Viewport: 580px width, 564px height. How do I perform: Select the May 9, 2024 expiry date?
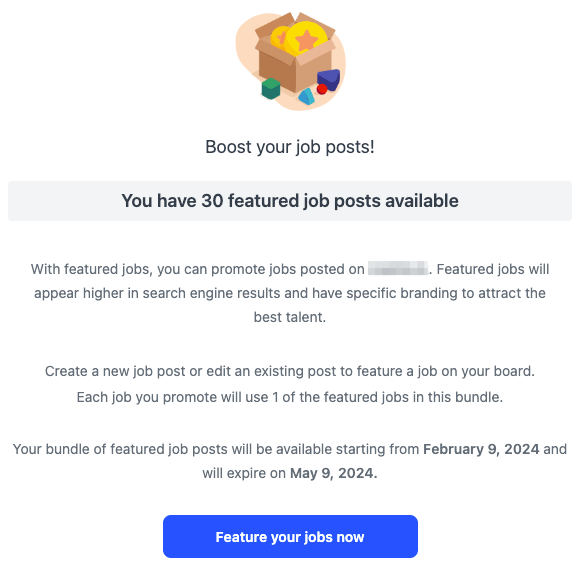click(x=334, y=473)
